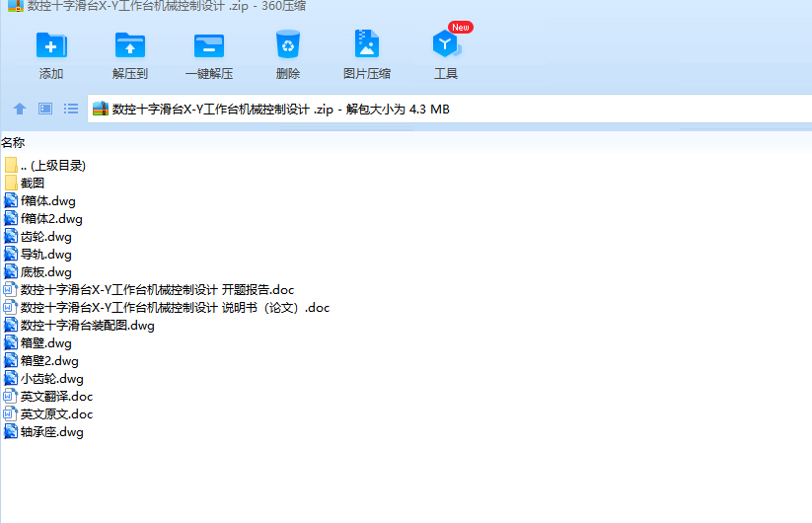Click the dwg icon beside 小齿轮.dwg

tap(11, 379)
